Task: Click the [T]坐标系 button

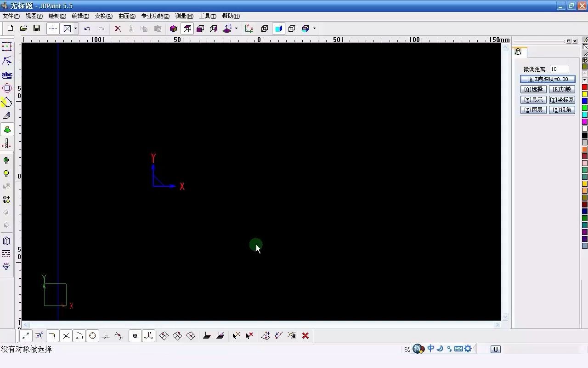Action: (562, 100)
